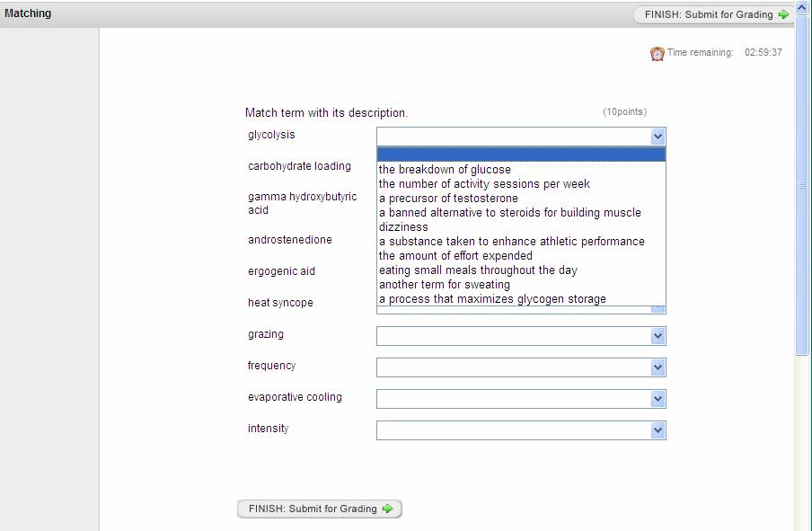Open the intensity dropdown arrow
Screen dimensions: 812x531
point(658,430)
